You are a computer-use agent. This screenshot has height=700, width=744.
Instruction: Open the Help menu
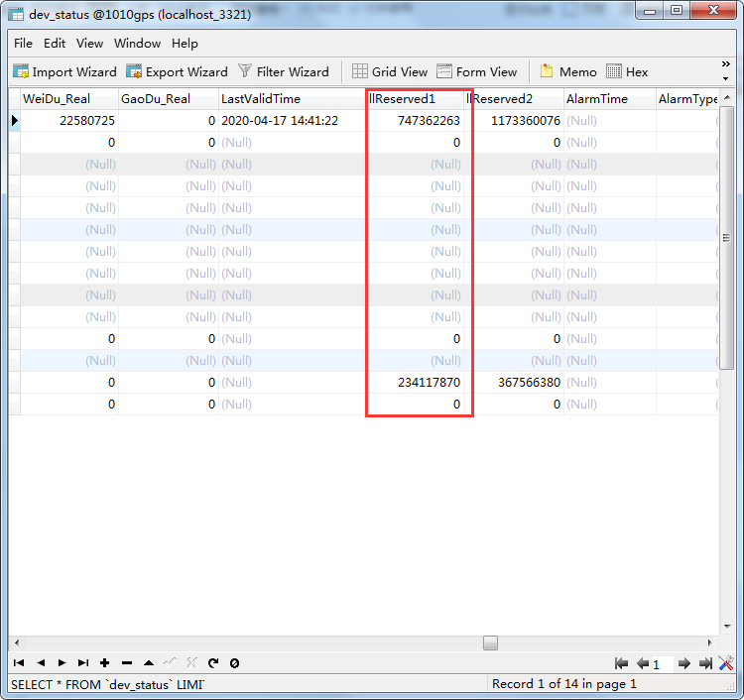(185, 44)
